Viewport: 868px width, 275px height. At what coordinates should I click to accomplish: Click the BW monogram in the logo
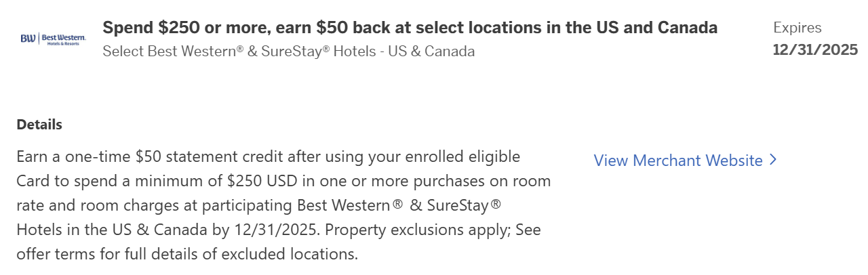coord(28,39)
